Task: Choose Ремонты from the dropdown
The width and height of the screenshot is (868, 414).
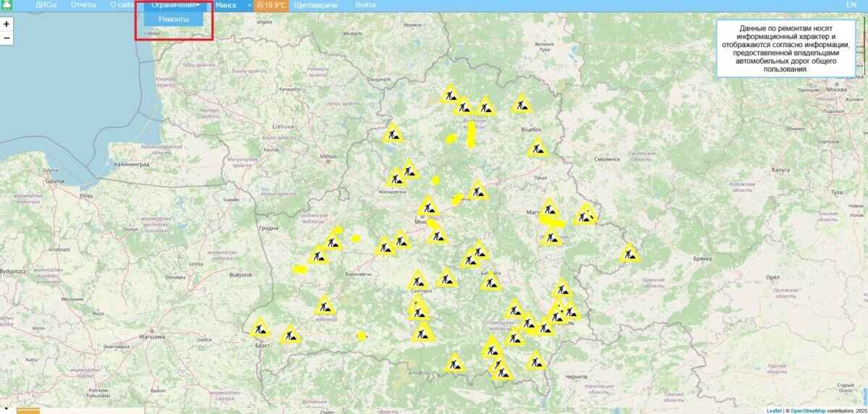Action: (x=174, y=20)
